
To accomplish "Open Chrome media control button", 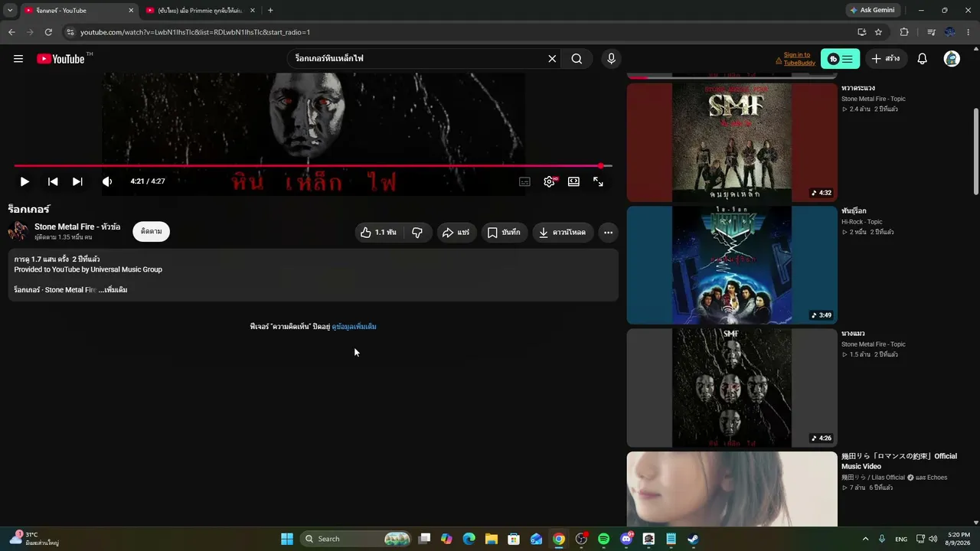I will [931, 32].
